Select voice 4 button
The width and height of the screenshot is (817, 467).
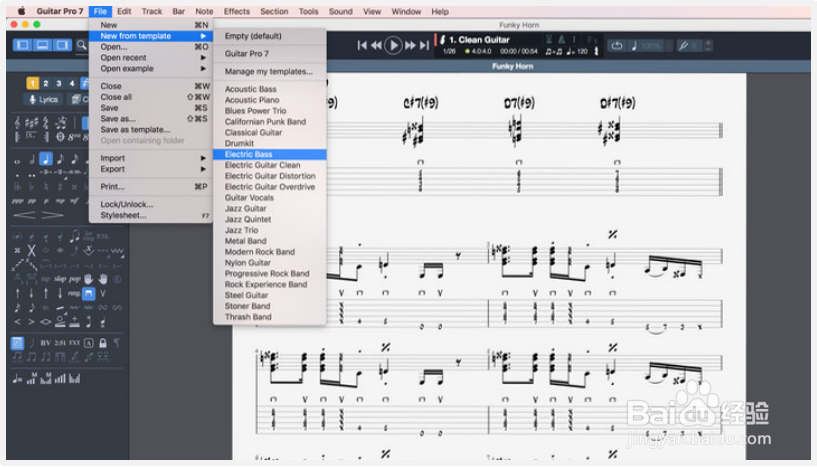72,83
